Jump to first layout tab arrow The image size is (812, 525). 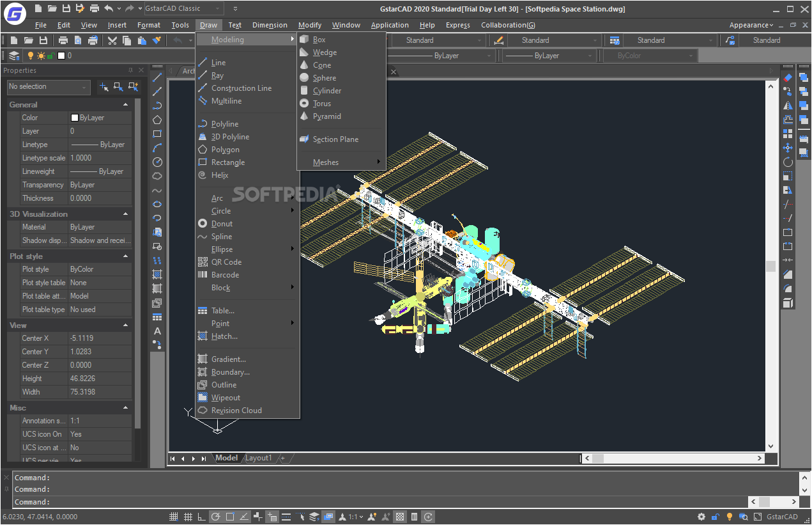click(172, 458)
